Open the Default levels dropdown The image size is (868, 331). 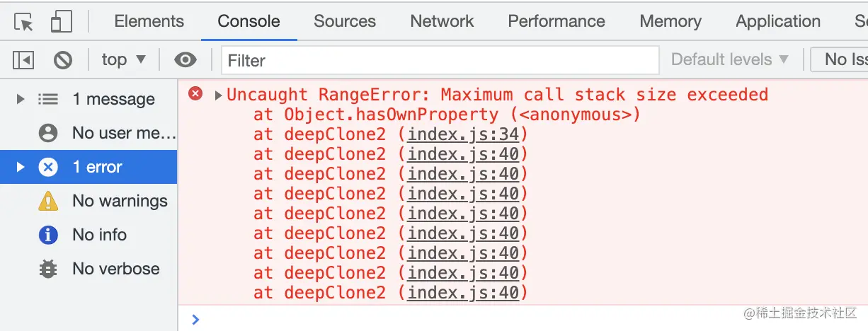point(729,60)
